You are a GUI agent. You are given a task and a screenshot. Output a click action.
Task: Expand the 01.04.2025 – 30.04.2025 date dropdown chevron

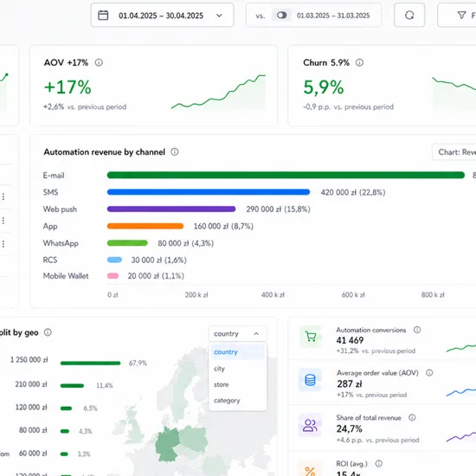[219, 16]
